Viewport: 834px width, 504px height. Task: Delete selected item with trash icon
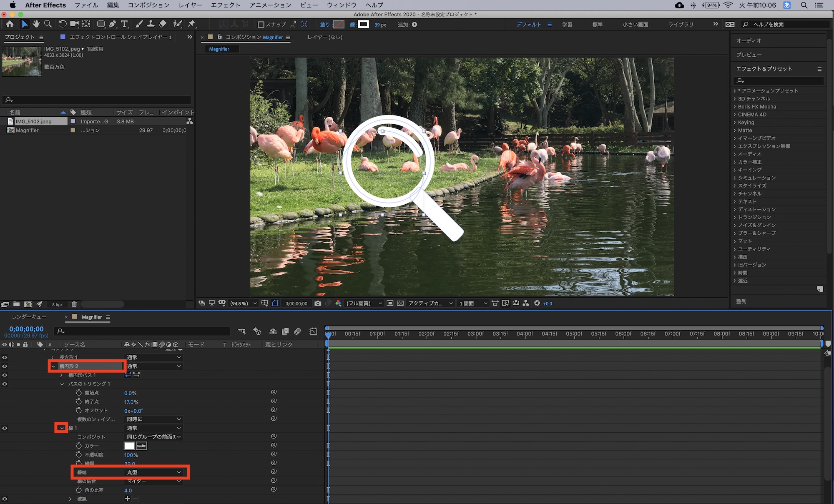[x=74, y=304]
